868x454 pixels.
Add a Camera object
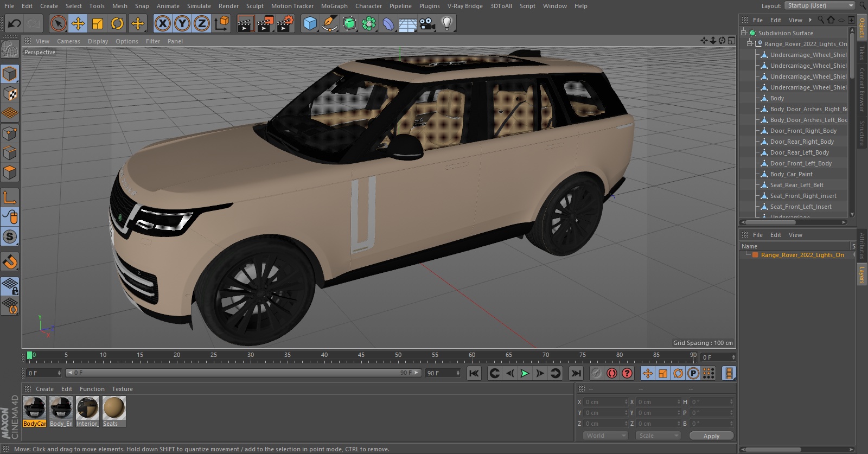pyautogui.click(x=427, y=23)
